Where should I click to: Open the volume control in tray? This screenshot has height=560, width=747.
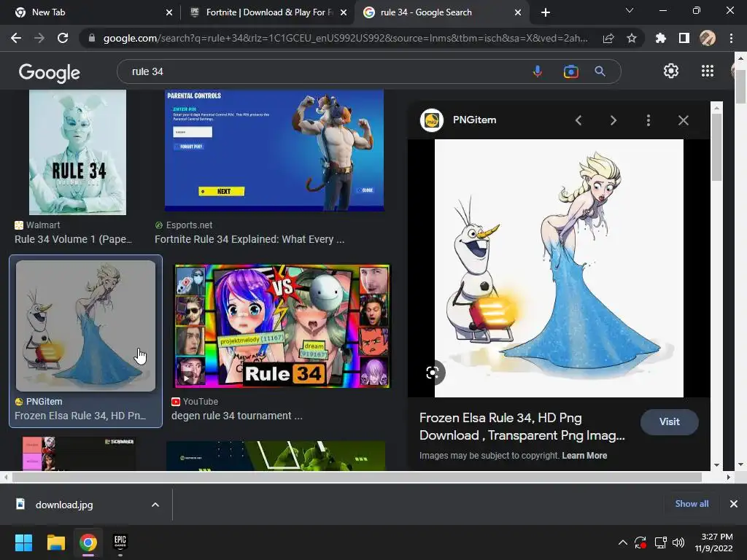[678, 542]
